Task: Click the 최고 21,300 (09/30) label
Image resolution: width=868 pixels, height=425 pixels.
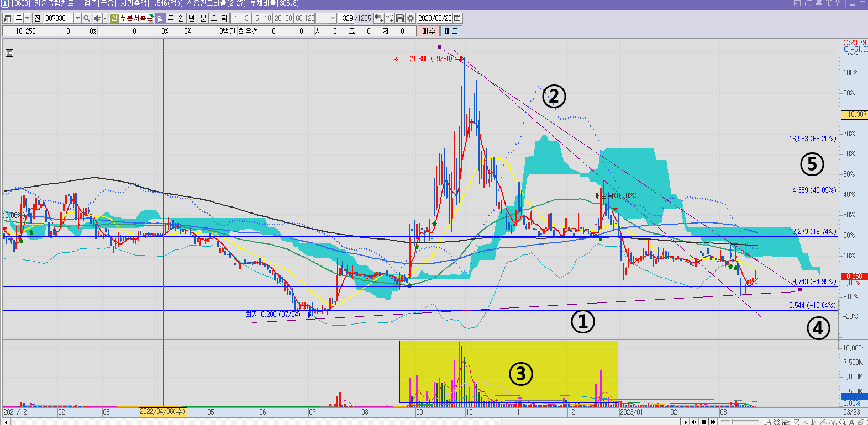Action: [423, 59]
